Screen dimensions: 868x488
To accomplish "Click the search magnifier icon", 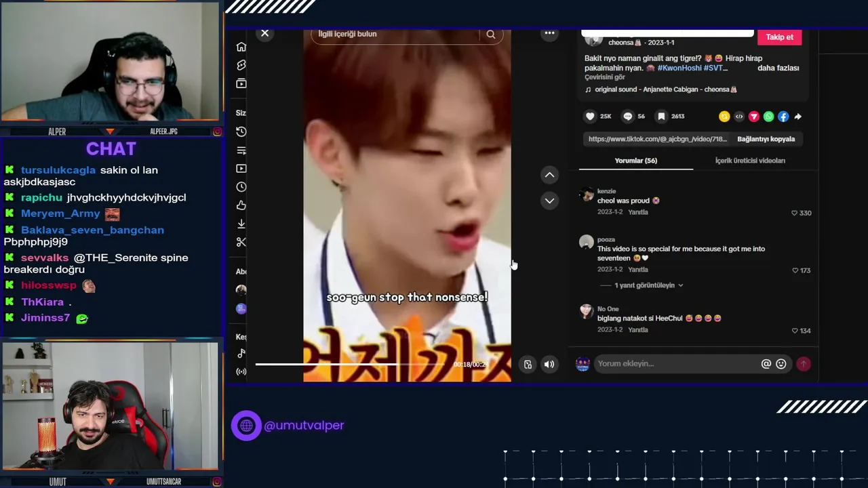I will pyautogui.click(x=490, y=35).
